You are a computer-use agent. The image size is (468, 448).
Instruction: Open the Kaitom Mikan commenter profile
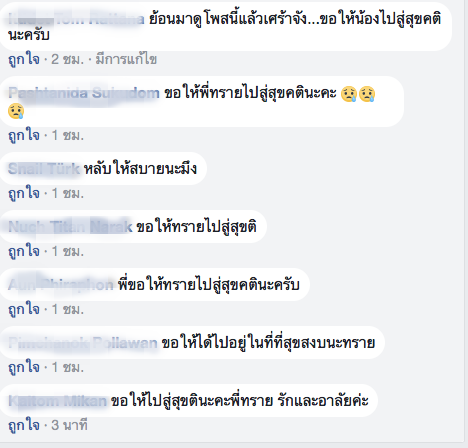(57, 401)
